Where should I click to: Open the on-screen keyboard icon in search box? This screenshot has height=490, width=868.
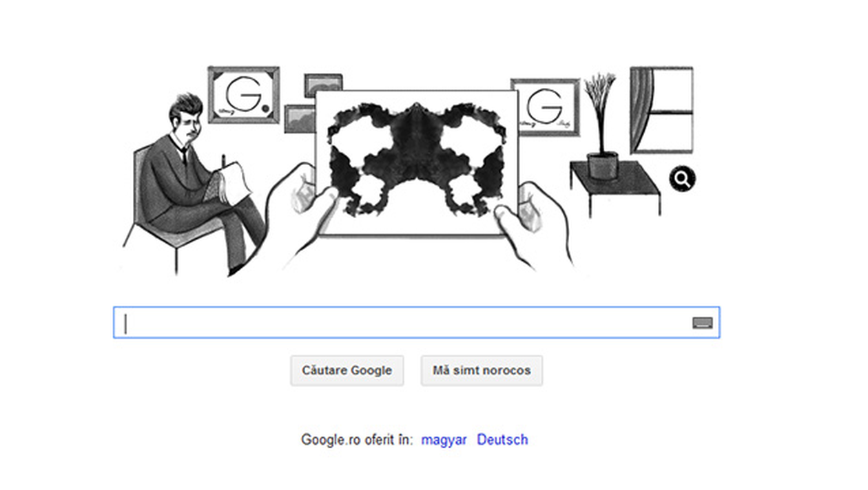click(702, 323)
